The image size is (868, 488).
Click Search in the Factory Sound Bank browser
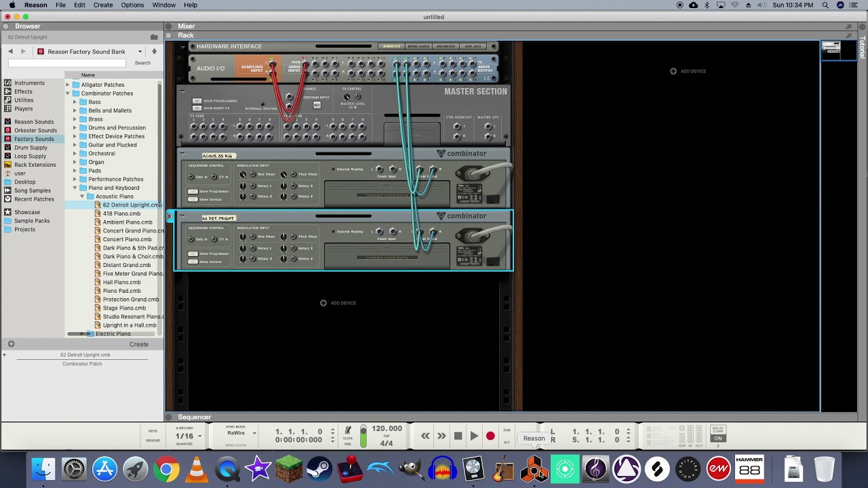coord(142,62)
